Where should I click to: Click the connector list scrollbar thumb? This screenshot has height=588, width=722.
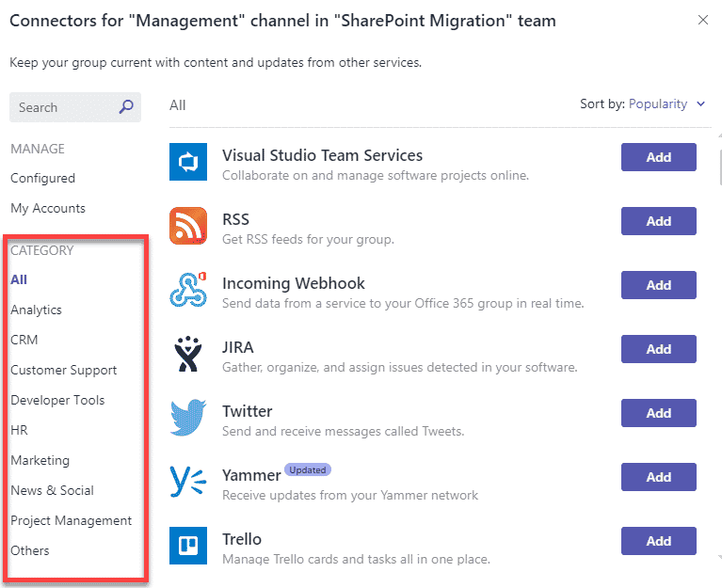[719, 167]
